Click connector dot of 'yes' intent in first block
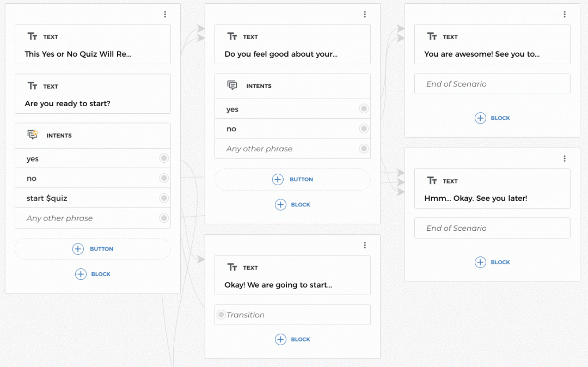588x367 pixels. click(164, 158)
